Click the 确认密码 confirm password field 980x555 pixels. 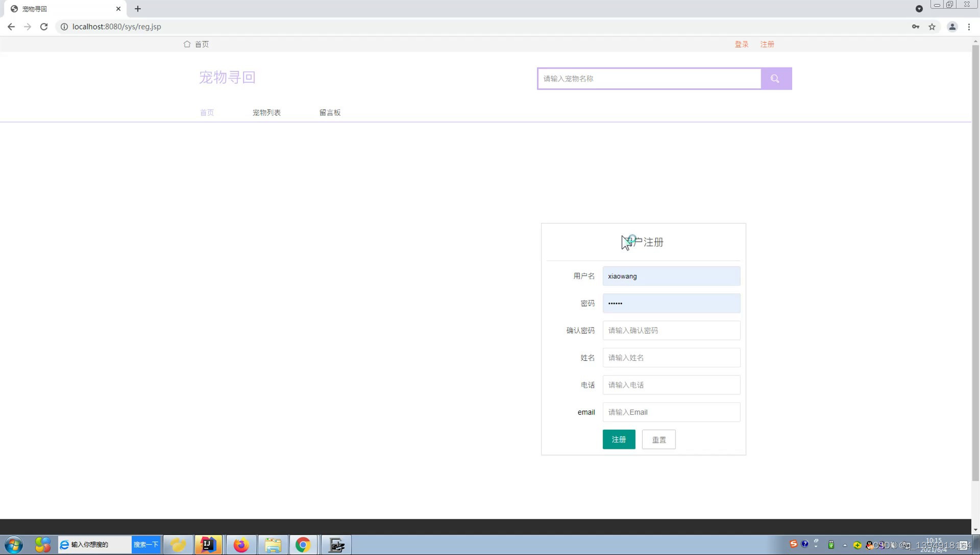[671, 331]
